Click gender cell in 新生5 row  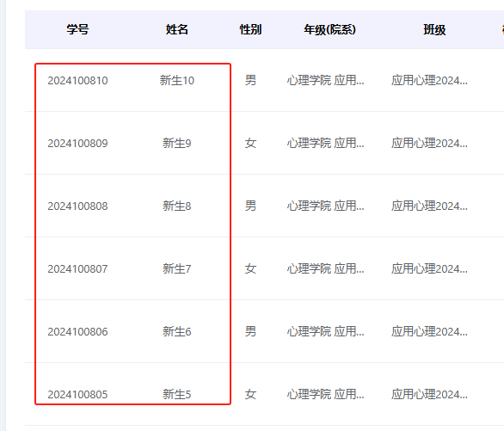click(250, 394)
